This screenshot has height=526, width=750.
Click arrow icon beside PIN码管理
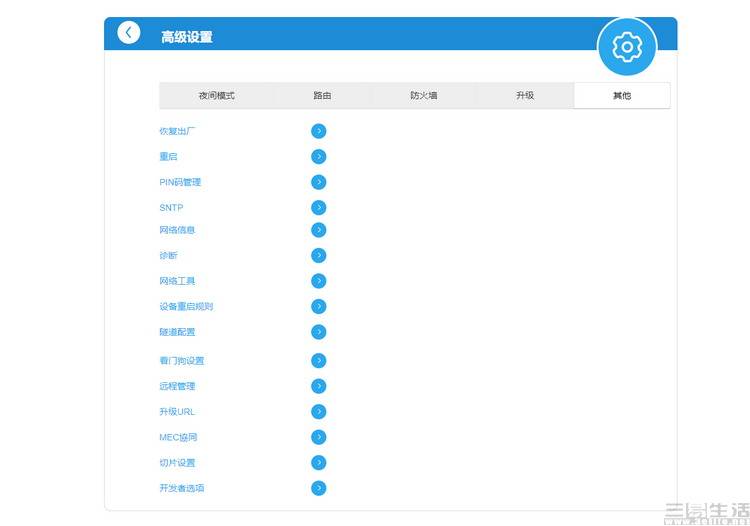coord(319,182)
